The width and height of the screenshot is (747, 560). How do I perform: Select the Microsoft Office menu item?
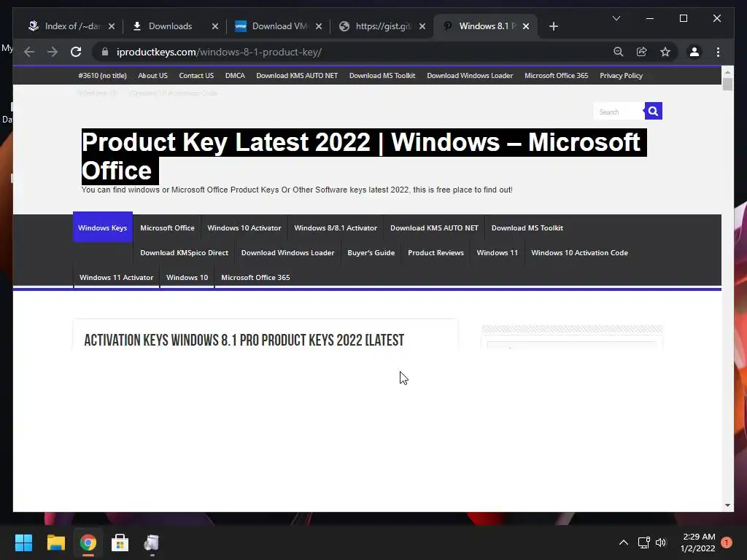click(x=167, y=227)
